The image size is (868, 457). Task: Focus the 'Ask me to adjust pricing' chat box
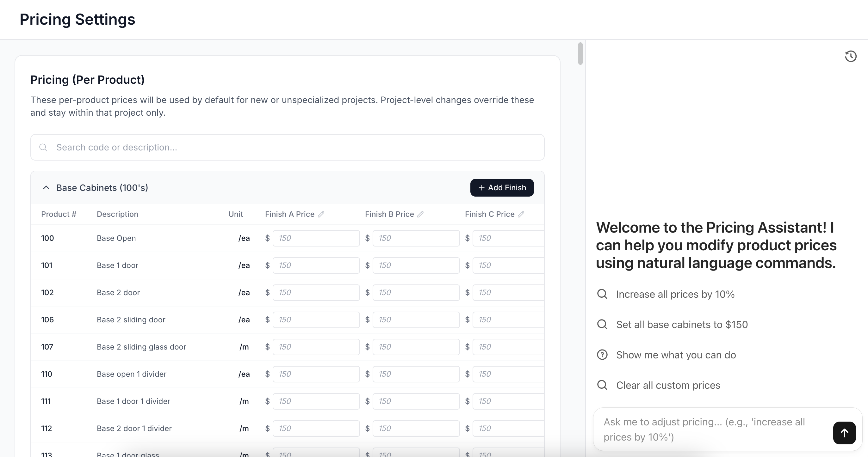[x=708, y=429]
